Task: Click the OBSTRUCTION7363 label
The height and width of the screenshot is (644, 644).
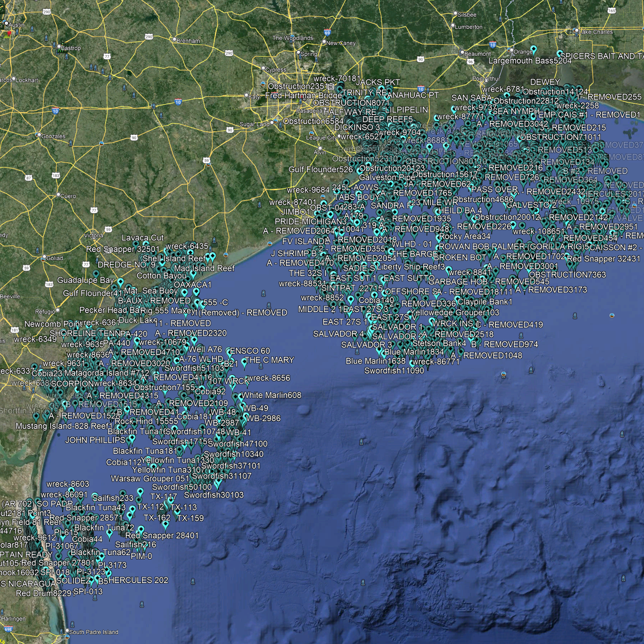Action: 567,275
